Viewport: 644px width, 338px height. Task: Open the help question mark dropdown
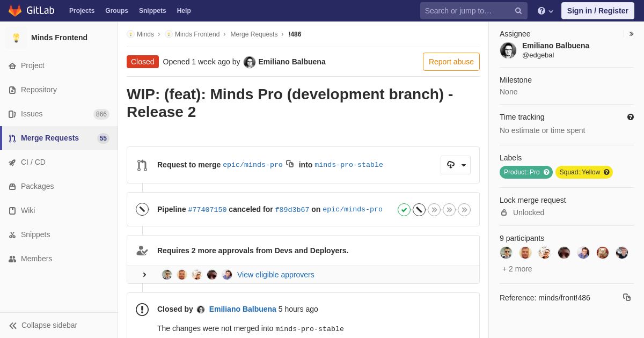(x=545, y=11)
